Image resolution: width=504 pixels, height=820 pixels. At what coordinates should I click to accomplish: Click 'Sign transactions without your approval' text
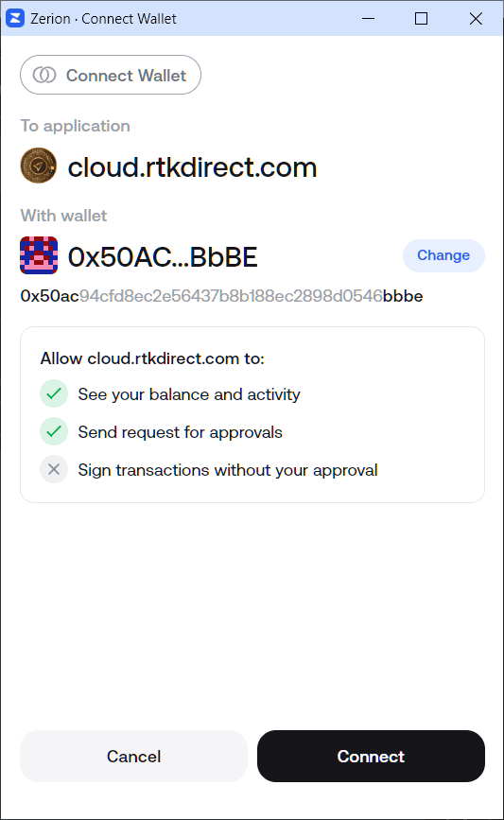[228, 470]
